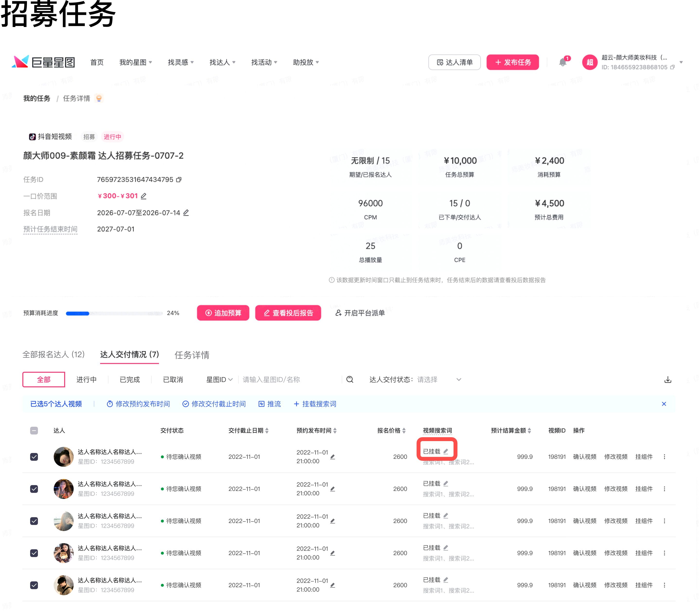Click the emoji icon next to 任务详情 breadcrumb
The image size is (700, 613).
click(99, 98)
